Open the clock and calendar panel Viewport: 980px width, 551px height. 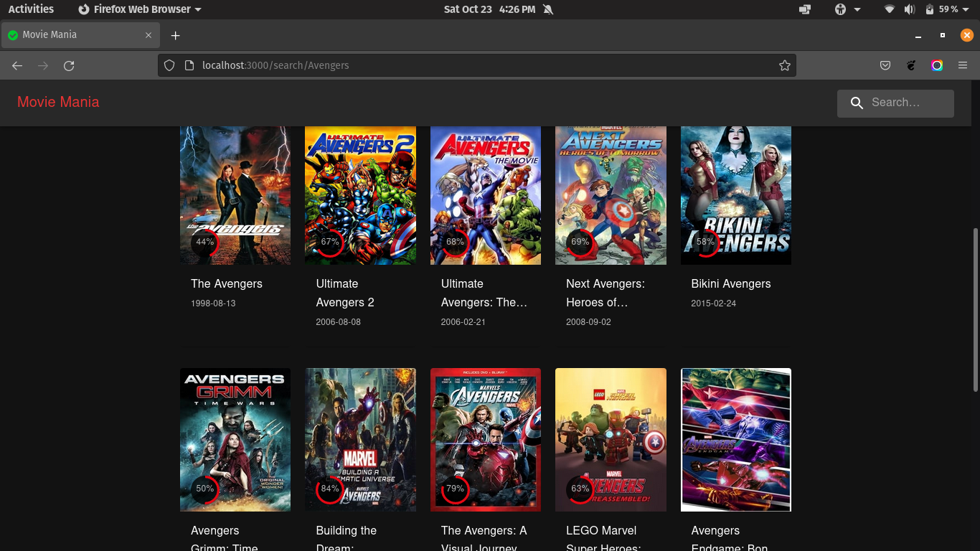coord(490,9)
